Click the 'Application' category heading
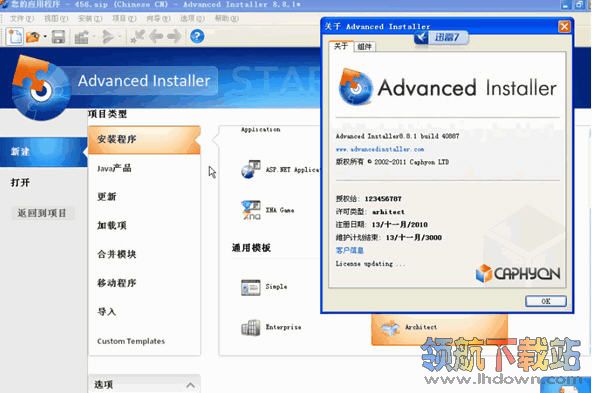 click(261, 129)
